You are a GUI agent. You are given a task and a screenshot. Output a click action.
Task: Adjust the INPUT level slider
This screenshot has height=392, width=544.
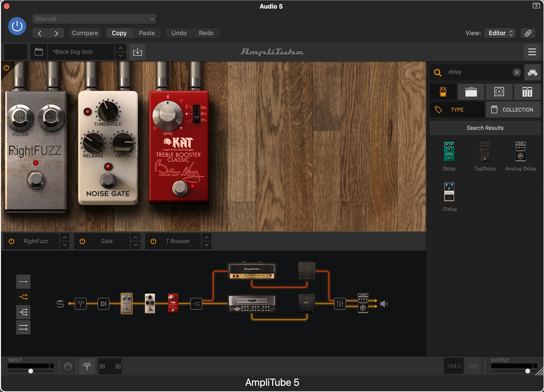tap(30, 371)
